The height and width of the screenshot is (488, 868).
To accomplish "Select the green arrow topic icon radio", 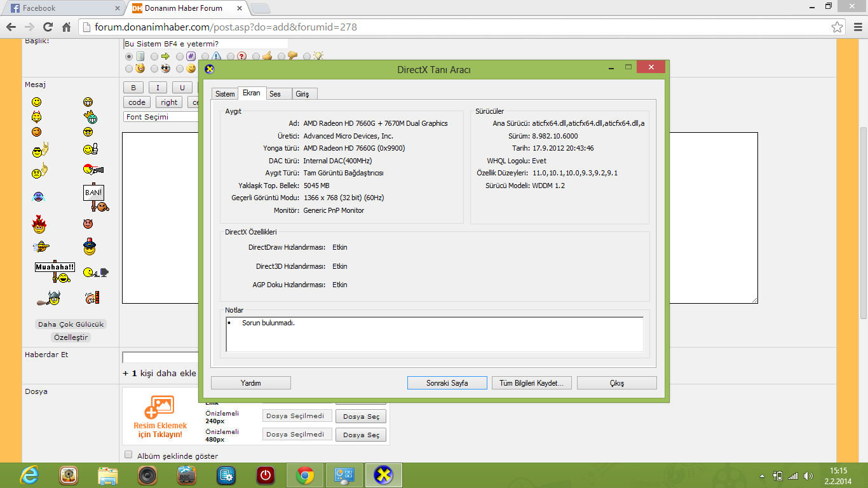I will pos(154,56).
